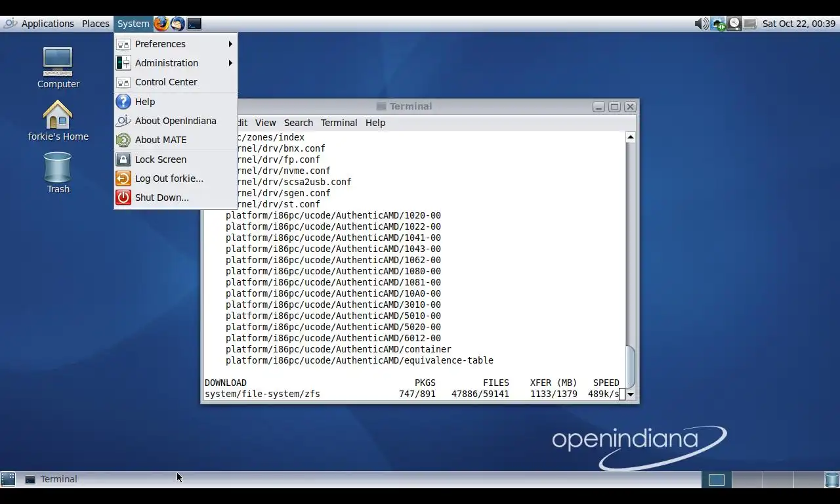This screenshot has width=840, height=504.
Task: Click the Terminal scrollbar down arrow
Action: click(630, 394)
